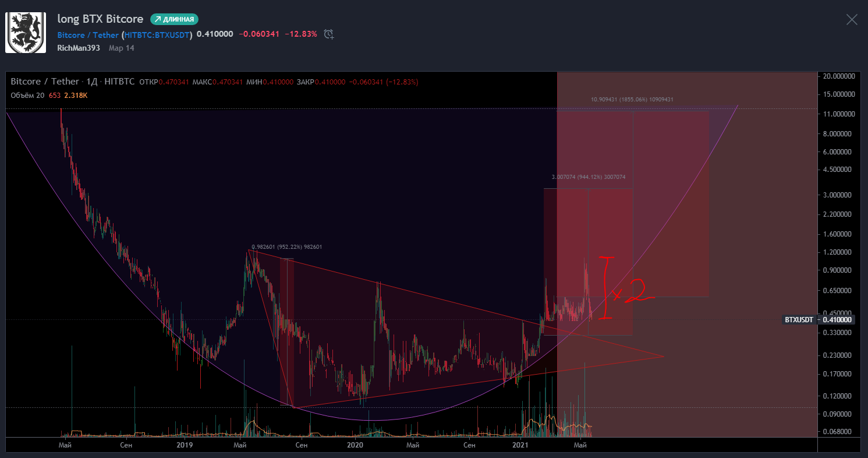Click the ЗАКР close value in the legend
This screenshot has width=868, height=458.
tap(330, 82)
